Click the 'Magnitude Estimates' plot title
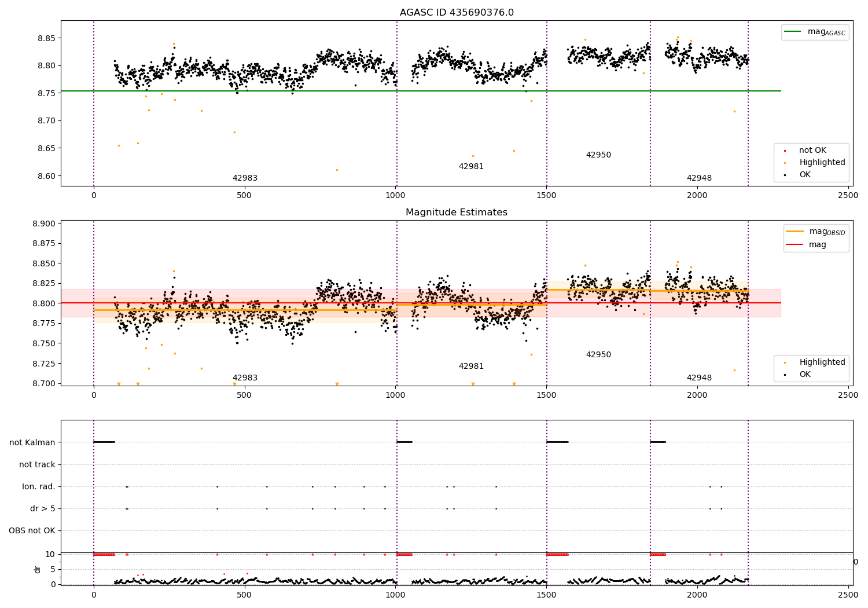The height and width of the screenshot is (608, 868). [457, 213]
